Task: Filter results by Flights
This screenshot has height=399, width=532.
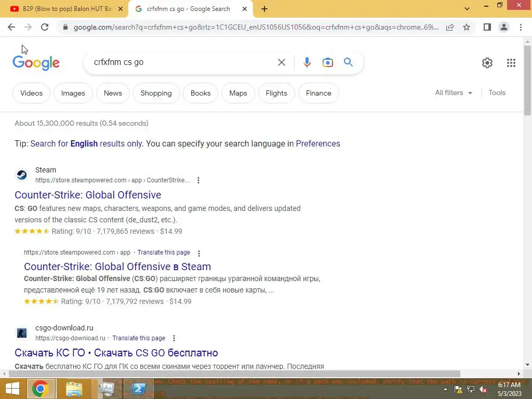Action: (x=276, y=93)
